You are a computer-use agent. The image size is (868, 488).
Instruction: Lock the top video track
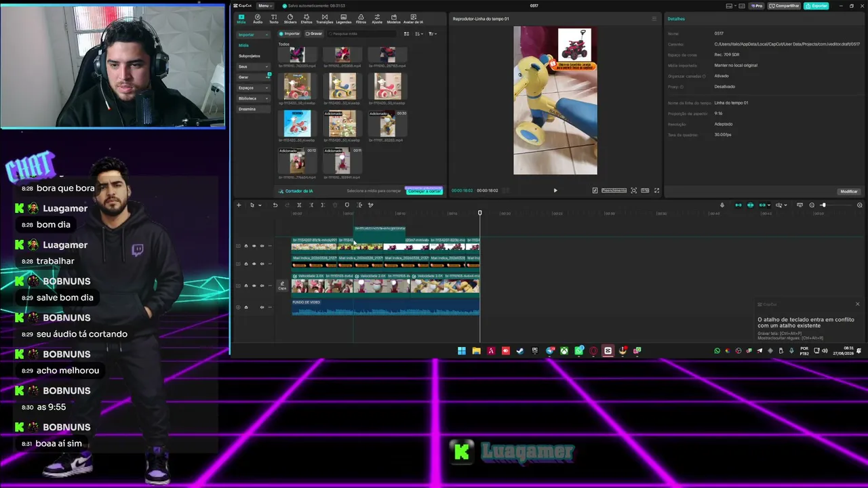tap(246, 245)
